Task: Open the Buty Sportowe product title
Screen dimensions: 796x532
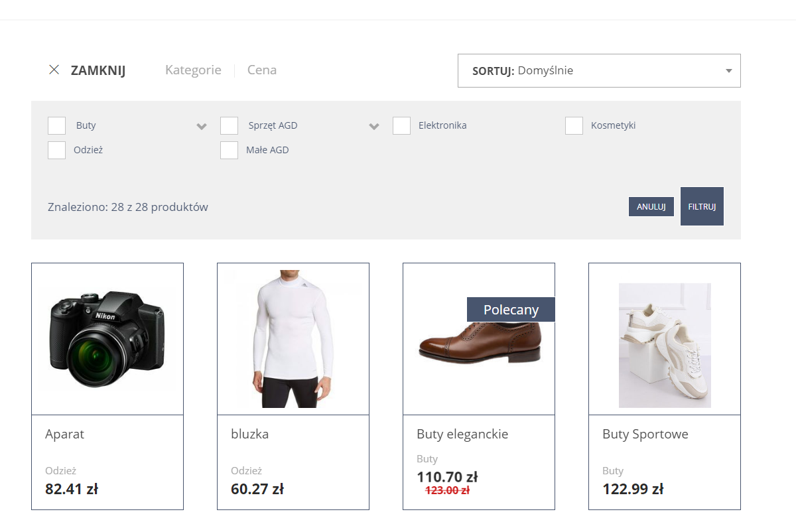Action: pyautogui.click(x=645, y=434)
